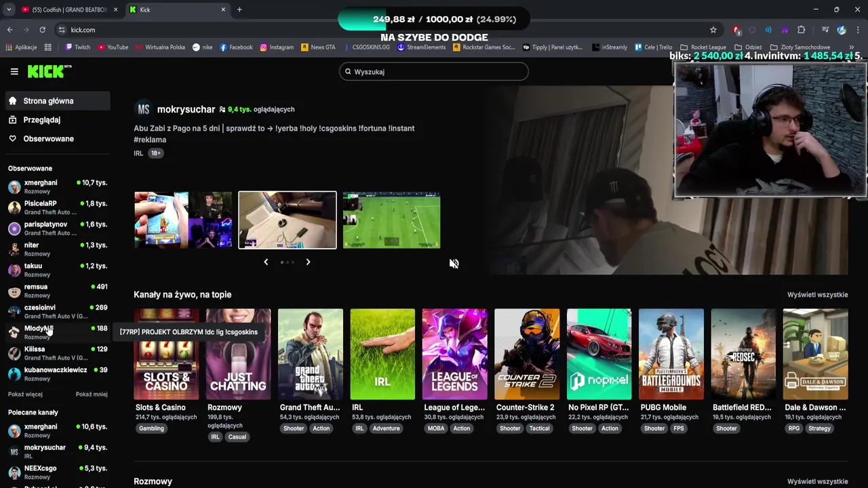Open niter followed channel
The height and width of the screenshot is (488, 868).
coord(58,249)
